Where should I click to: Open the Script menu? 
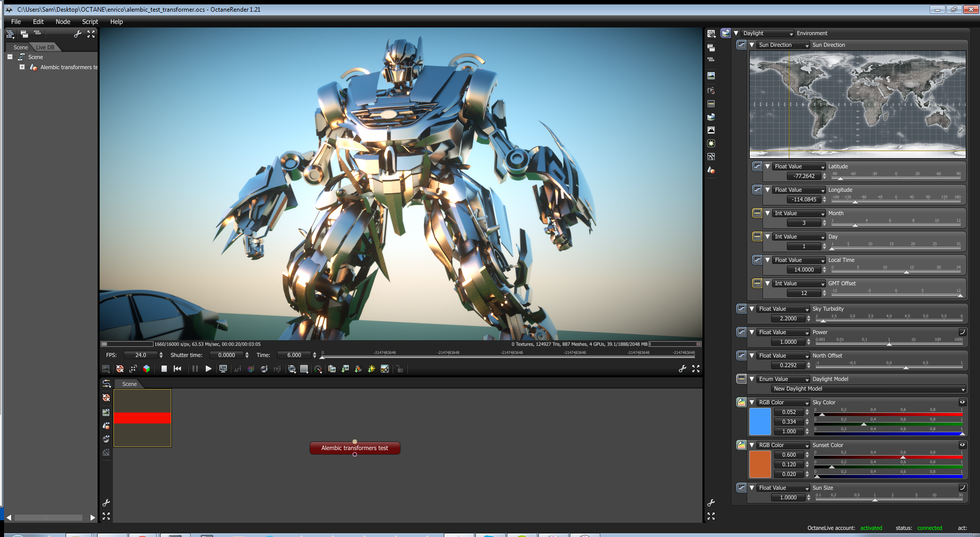90,22
